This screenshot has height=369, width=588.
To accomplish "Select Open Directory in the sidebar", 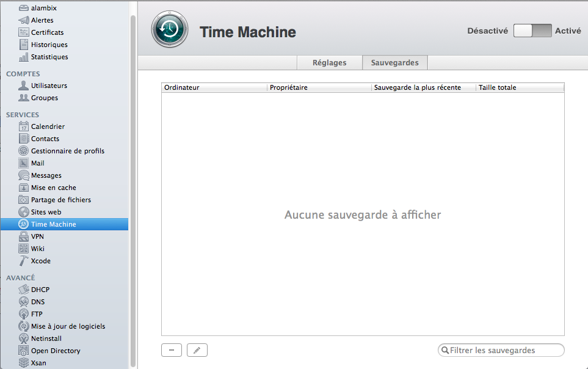I will click(56, 351).
